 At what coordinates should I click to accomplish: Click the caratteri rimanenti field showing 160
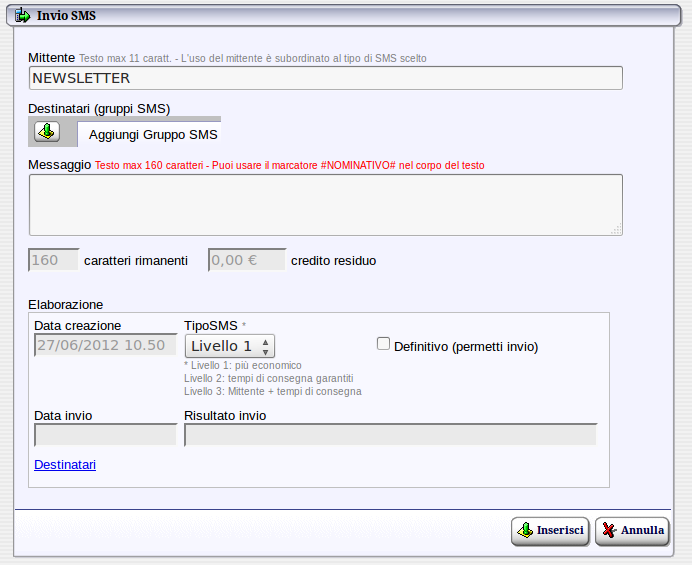pos(54,260)
